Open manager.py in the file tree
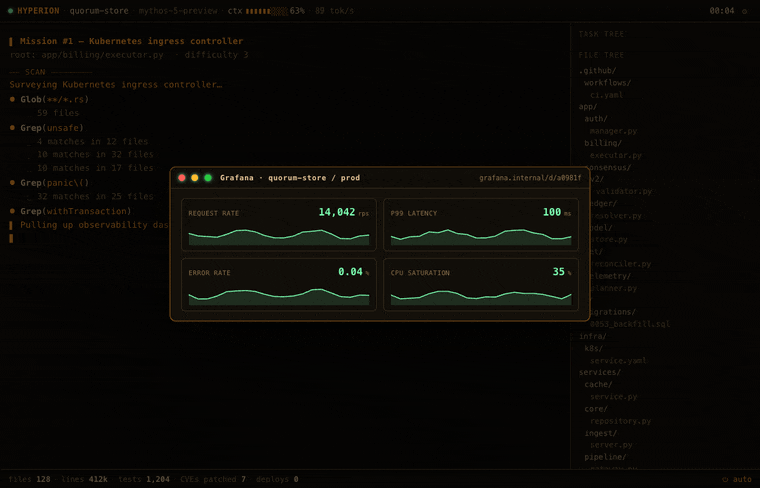This screenshot has width=760, height=488. click(x=614, y=131)
